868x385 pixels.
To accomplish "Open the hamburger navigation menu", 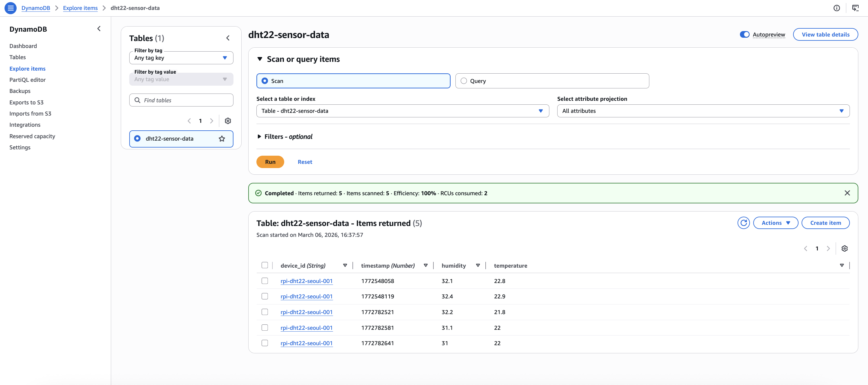I will tap(11, 8).
